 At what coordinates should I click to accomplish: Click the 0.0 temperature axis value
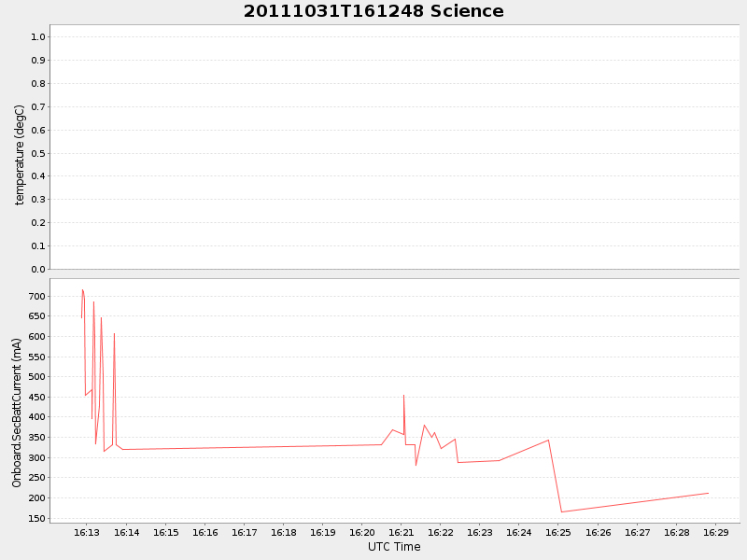point(38,269)
